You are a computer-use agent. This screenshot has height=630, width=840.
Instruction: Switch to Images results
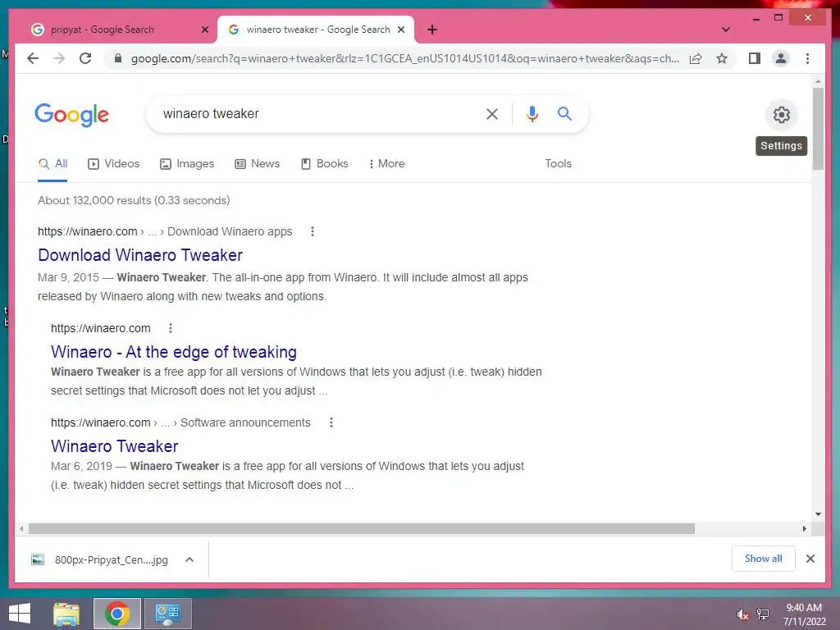coord(187,163)
